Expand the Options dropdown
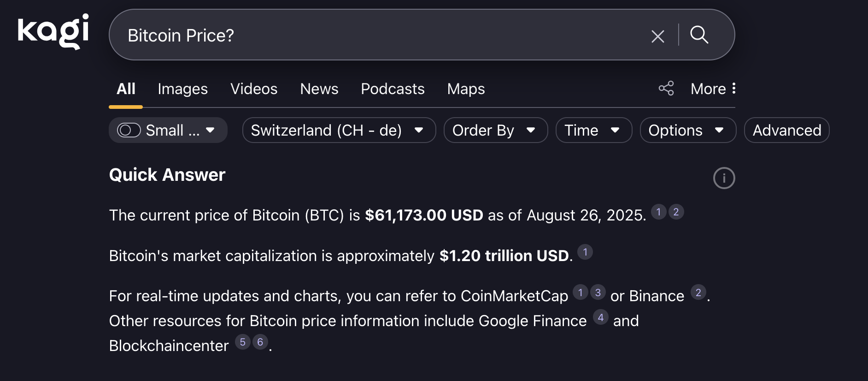868x381 pixels. tap(687, 130)
